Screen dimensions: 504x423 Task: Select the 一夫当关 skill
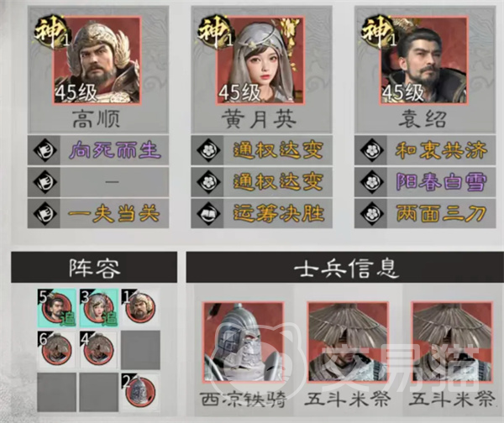[x=98, y=213]
